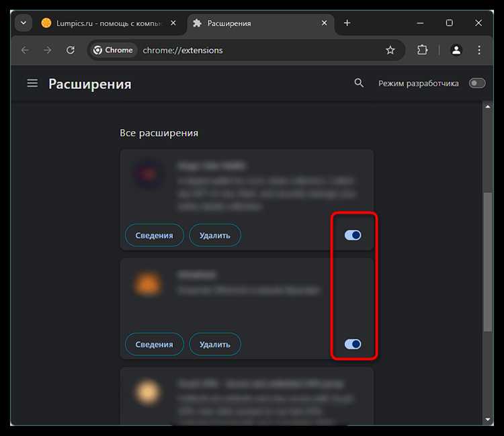The width and height of the screenshot is (504, 436).
Task: Close the Расширения tab
Action: pos(325,23)
